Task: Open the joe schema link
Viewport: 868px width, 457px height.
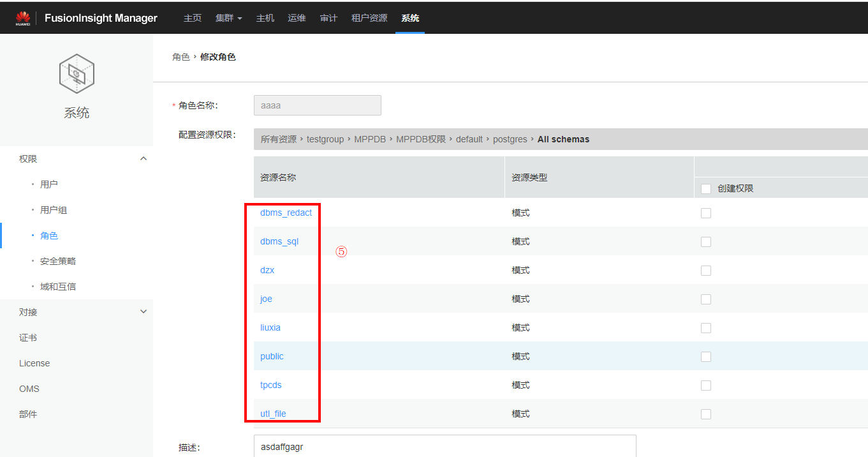Action: (266, 299)
